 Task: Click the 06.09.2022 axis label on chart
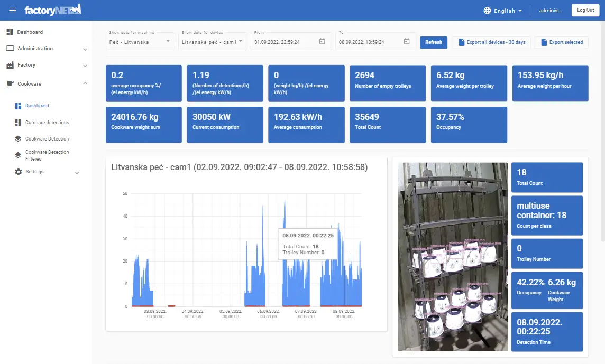(268, 314)
